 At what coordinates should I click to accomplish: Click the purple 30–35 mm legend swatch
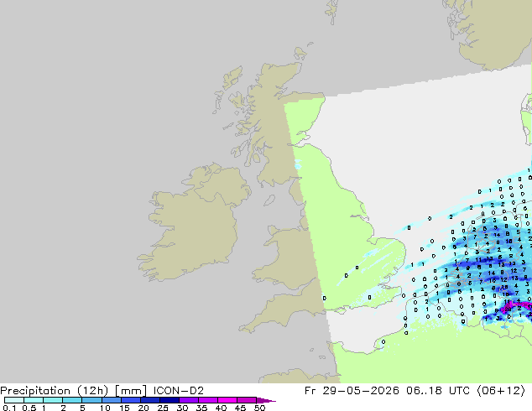tap(189, 400)
